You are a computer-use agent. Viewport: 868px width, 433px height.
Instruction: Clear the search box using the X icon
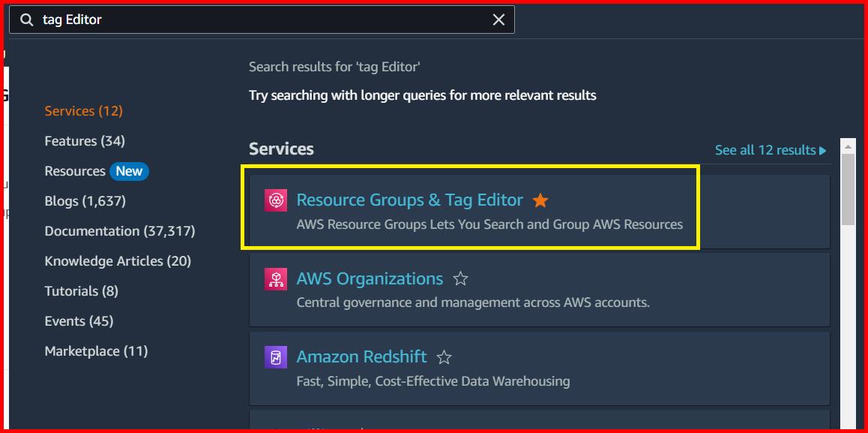click(499, 20)
